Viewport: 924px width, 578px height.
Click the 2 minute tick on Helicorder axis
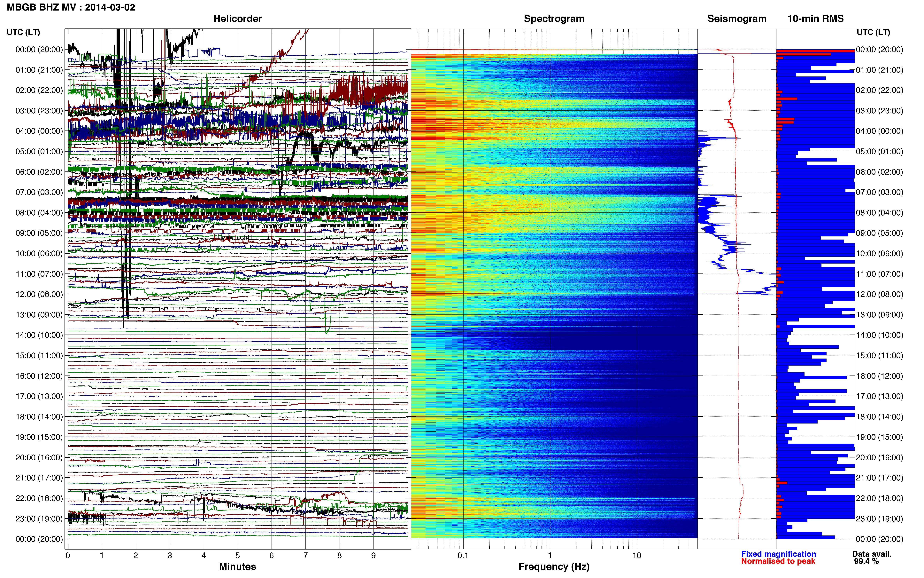[x=136, y=555]
